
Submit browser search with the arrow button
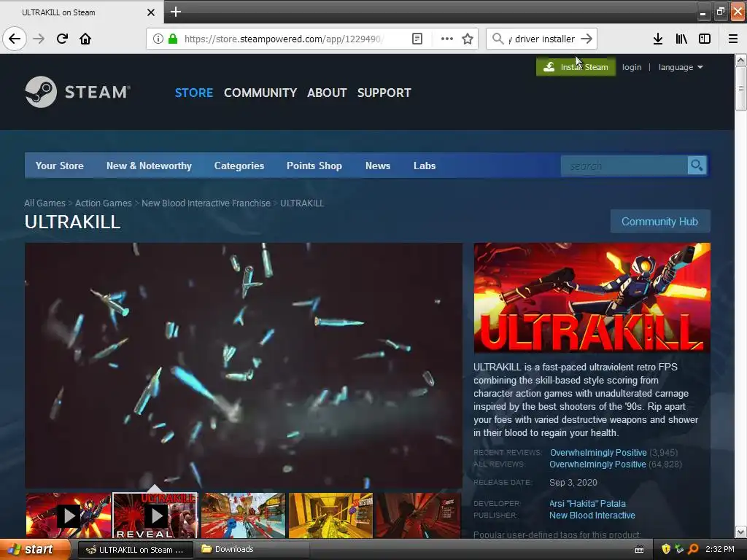click(587, 39)
